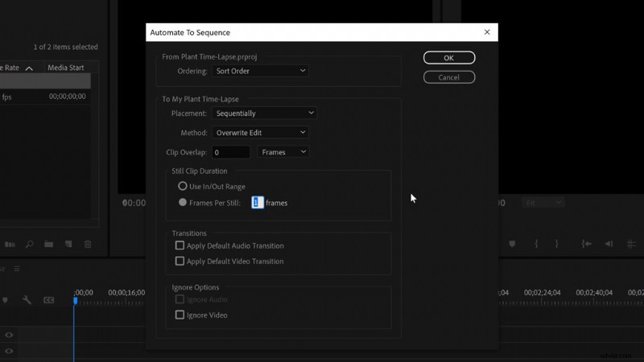Click the Go to In point icon
This screenshot has height=362, width=644.
click(587, 244)
